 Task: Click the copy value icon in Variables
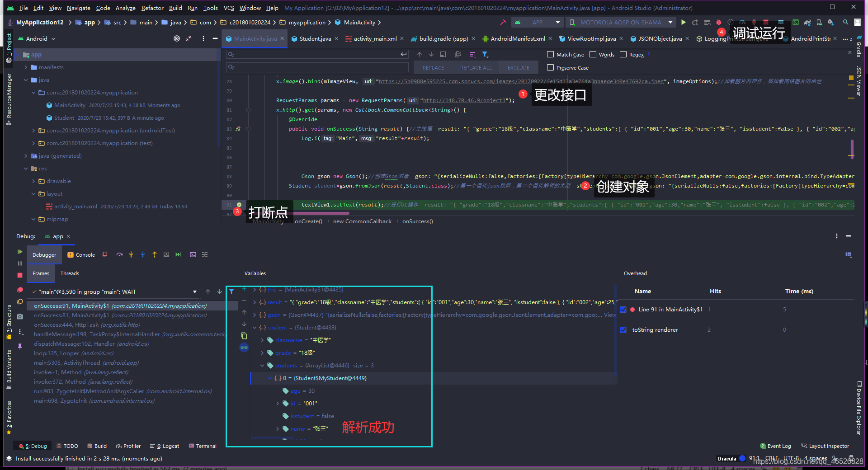pos(244,336)
